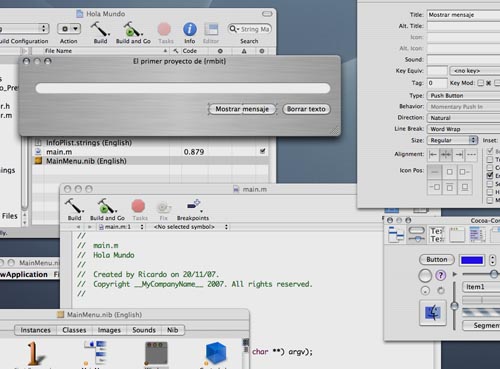The height and width of the screenshot is (369, 500).
Task: Open the Line Break dropdown showing Word Wrap
Action: point(463,129)
